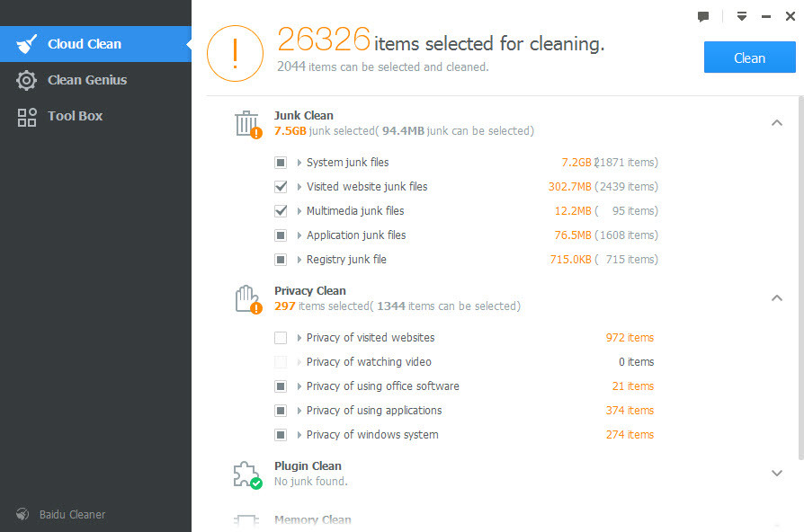Screen dimensions: 804x532
Task: Expand Privacy of using applications arrow
Action: point(299,411)
